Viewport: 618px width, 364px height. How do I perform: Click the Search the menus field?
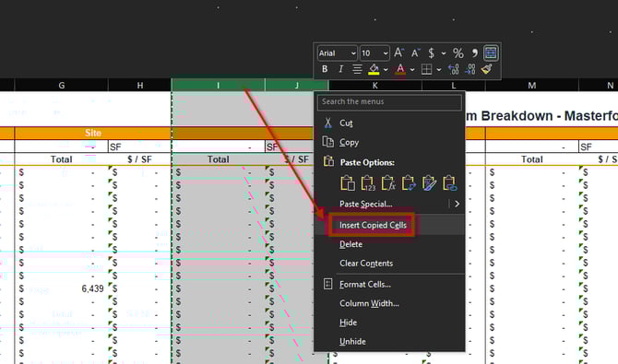click(389, 101)
